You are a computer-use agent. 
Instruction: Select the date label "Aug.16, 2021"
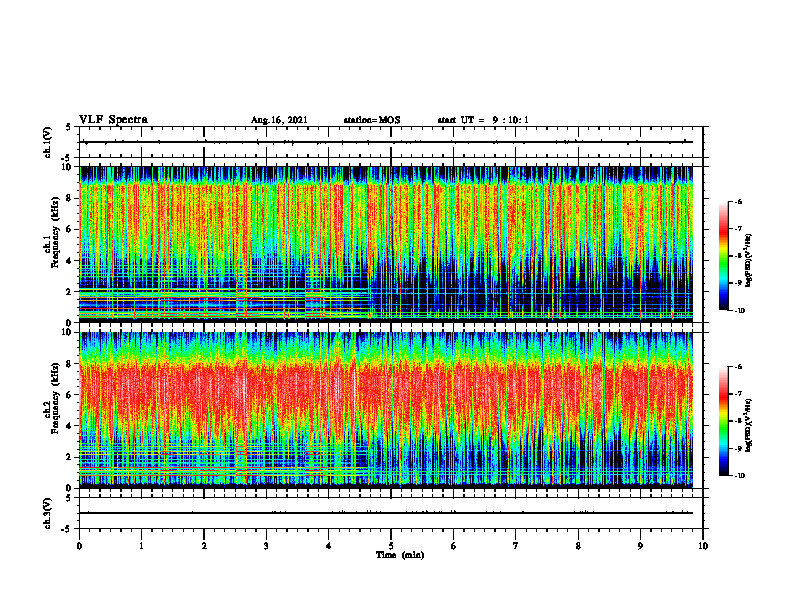pyautogui.click(x=279, y=120)
